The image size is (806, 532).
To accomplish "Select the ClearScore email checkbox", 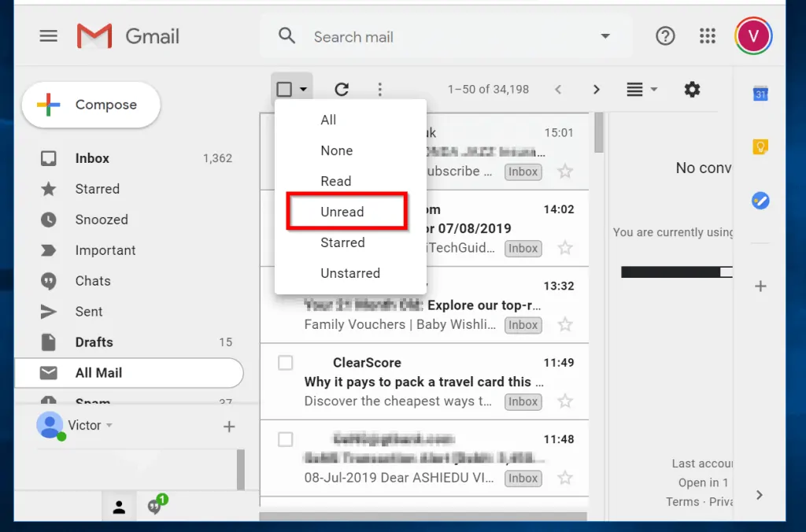I will [x=285, y=363].
